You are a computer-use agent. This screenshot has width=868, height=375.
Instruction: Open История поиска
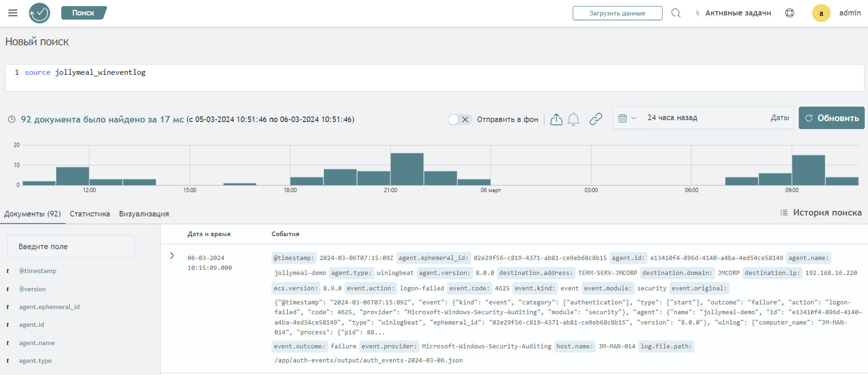pos(827,213)
